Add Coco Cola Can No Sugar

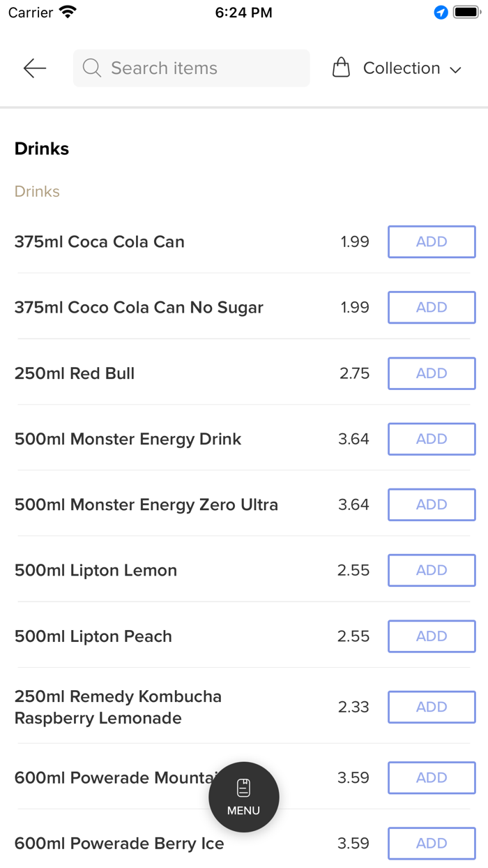pos(431,307)
